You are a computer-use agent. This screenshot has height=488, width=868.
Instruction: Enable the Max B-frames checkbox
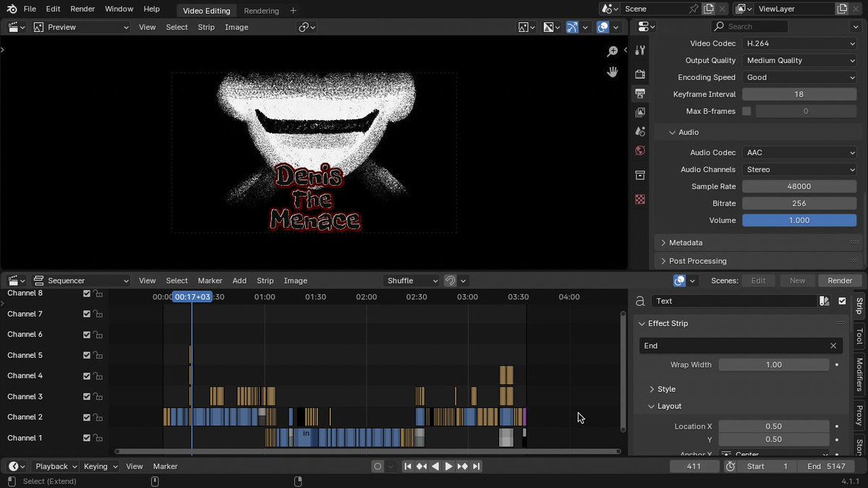click(x=746, y=111)
